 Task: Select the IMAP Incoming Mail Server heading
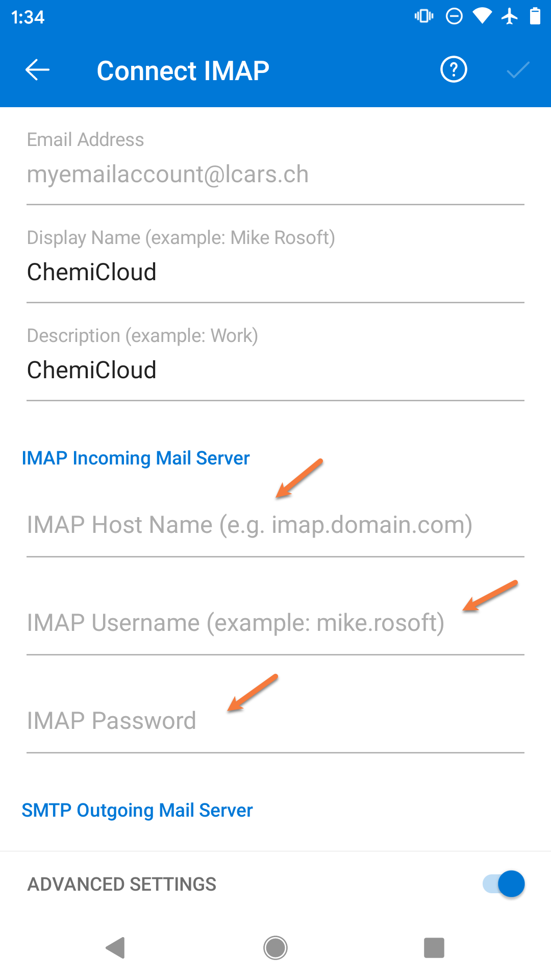[x=135, y=458]
